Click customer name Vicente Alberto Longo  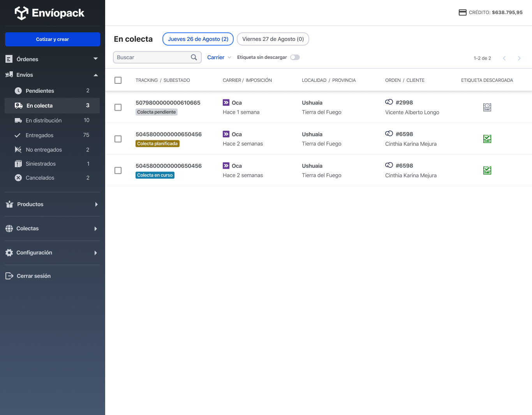tap(412, 112)
